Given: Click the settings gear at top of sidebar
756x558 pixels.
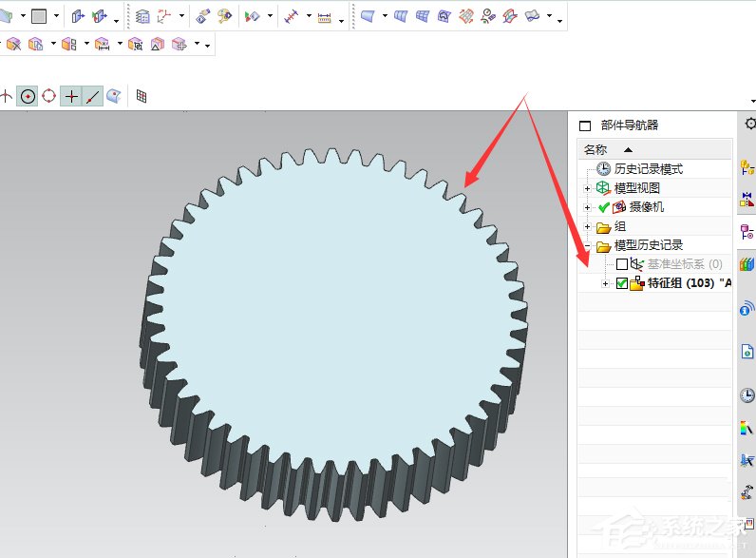Looking at the screenshot, I should pos(749,125).
